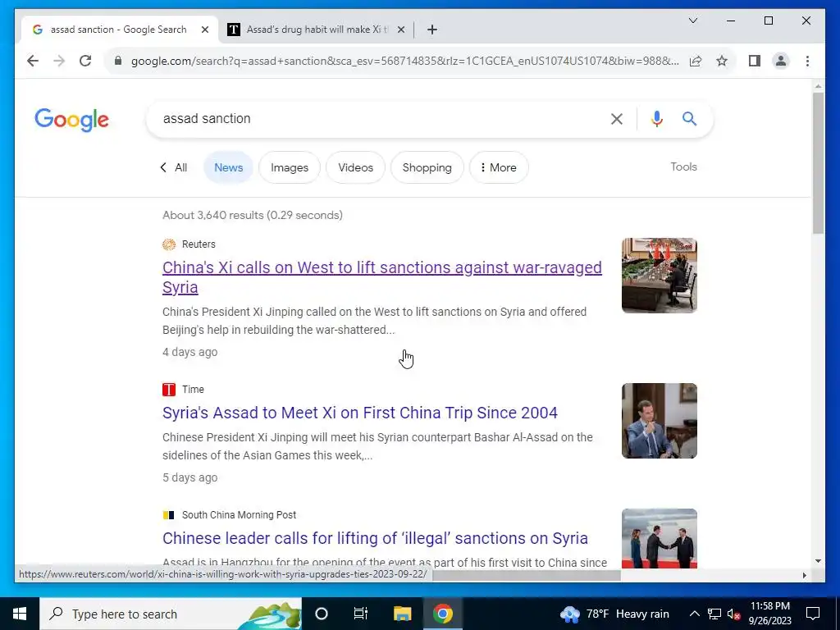The image size is (840, 630).
Task: Switch to Images results
Action: pyautogui.click(x=290, y=167)
